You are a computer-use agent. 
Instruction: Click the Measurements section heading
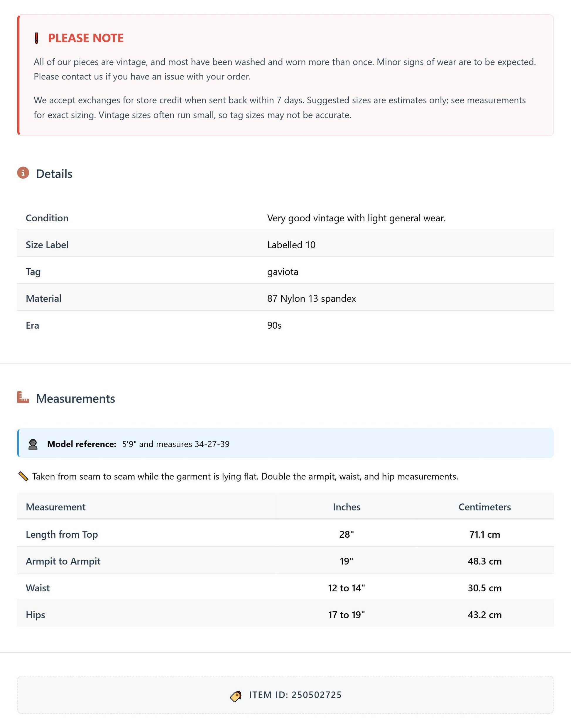(x=75, y=398)
